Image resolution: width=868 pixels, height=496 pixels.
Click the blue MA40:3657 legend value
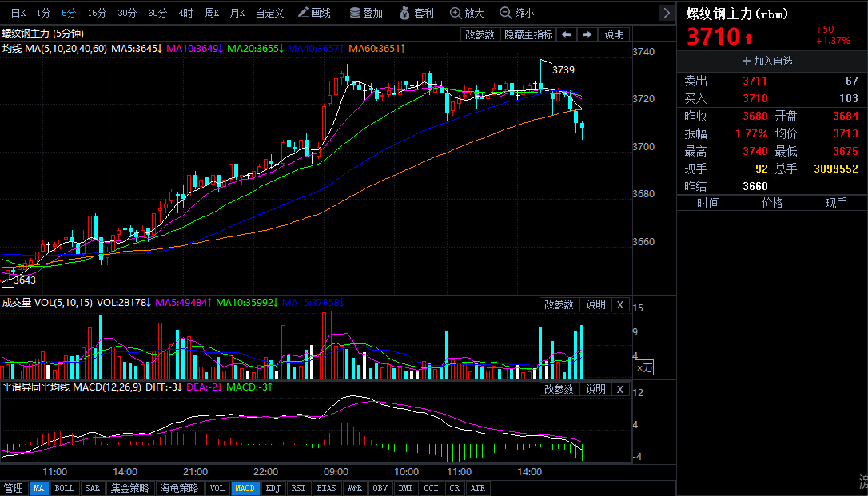pyautogui.click(x=316, y=49)
